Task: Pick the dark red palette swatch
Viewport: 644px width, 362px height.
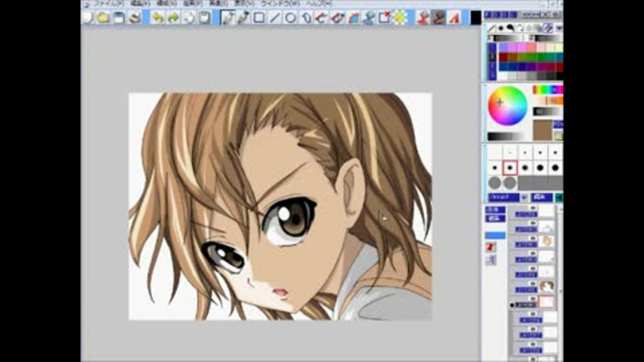Action: tap(503, 57)
